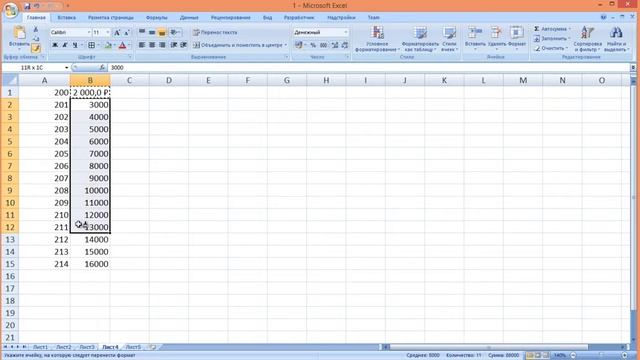Click Перенос текста wrap text button
Viewport: 640px width, 360px height.
coord(215,32)
